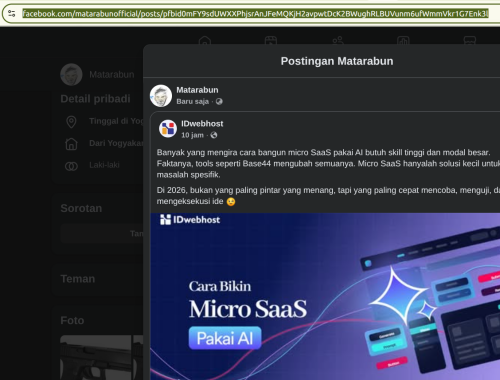Click the 'Sorotan' section heading
Image resolution: width=500 pixels, height=380 pixels.
pyautogui.click(x=81, y=208)
